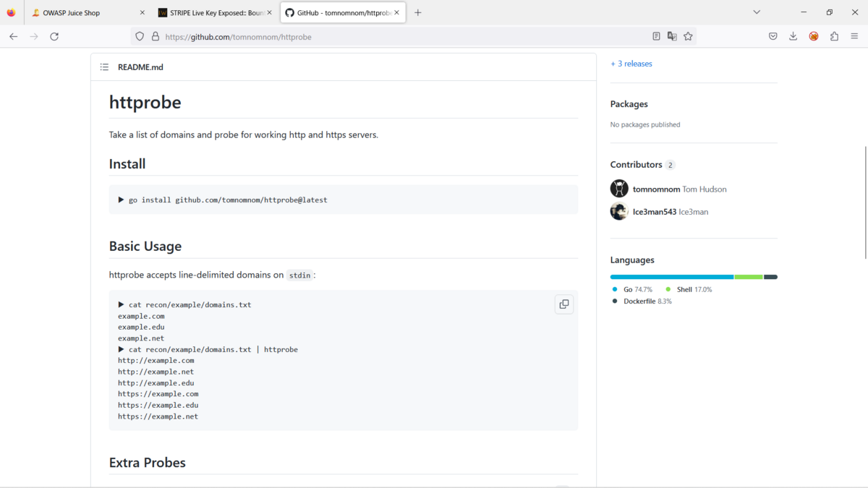Restore down the Firefox window
The image size is (868, 488).
click(830, 12)
